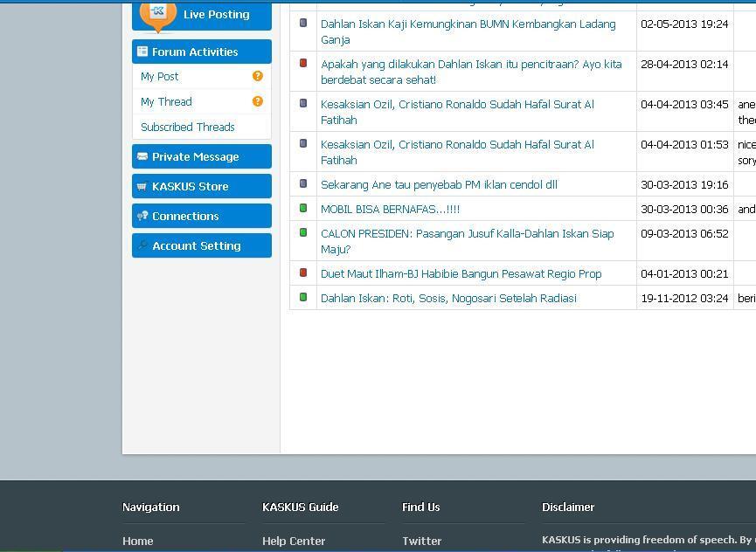Click the Help Center footer link
Screen dimensions: 756x552
[294, 542]
